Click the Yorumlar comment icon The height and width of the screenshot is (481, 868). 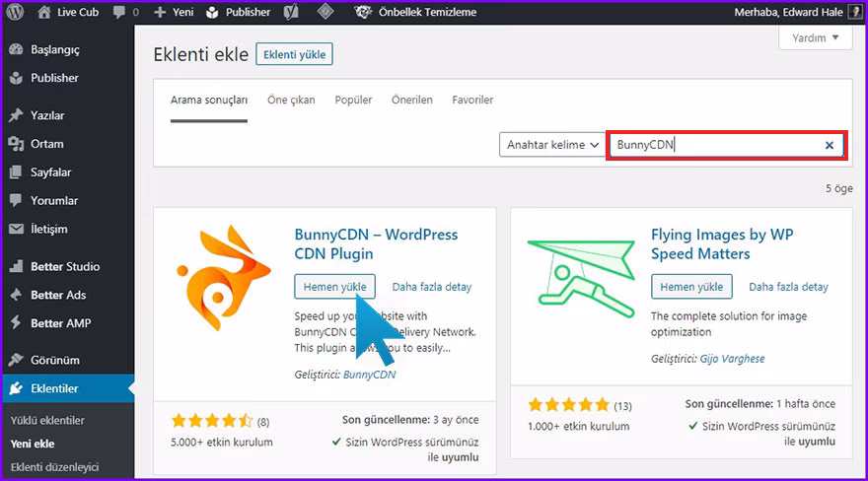[16, 200]
